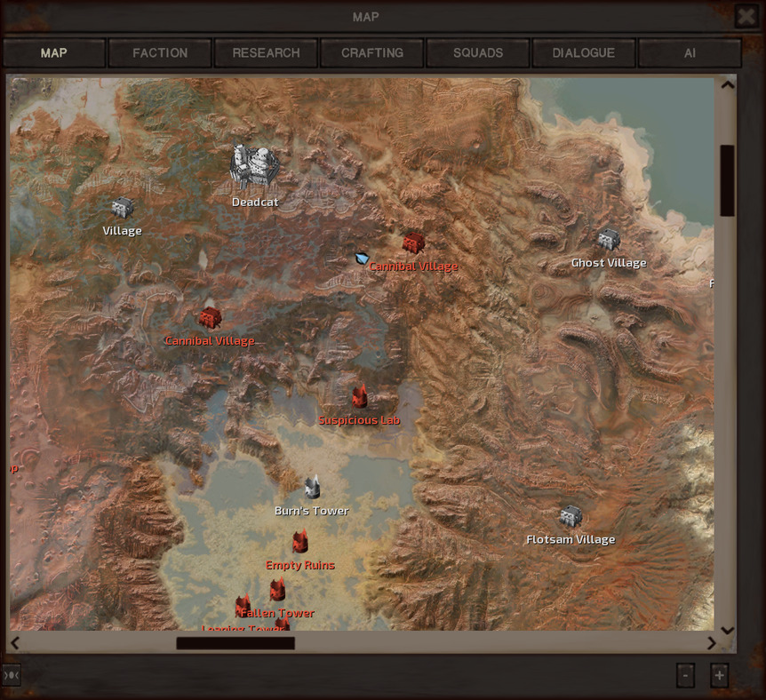
Task: Go to the SQUADS tab
Action: click(x=478, y=52)
